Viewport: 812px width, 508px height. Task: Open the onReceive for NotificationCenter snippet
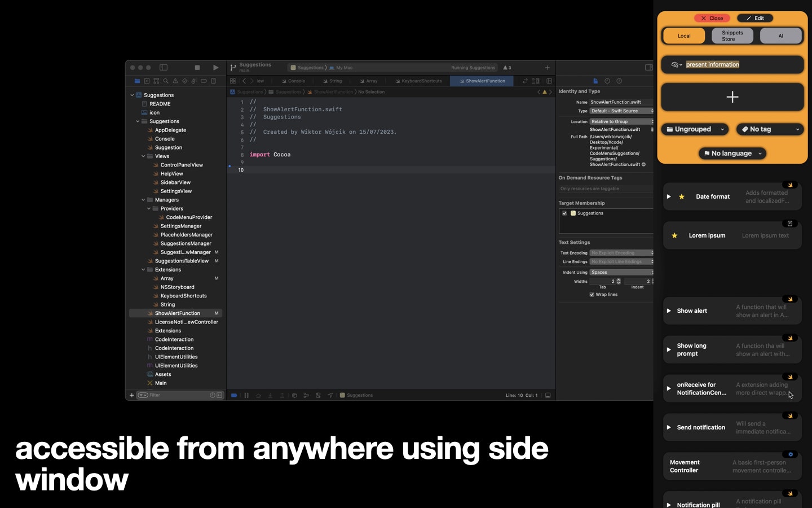click(732, 389)
